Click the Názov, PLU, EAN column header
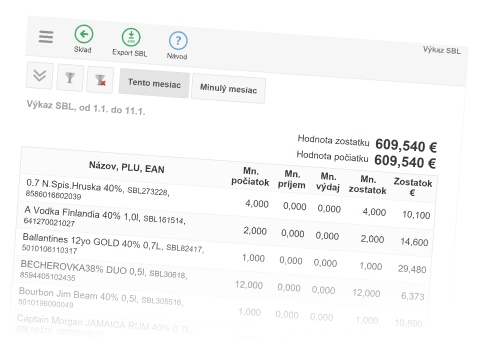The height and width of the screenshot is (360, 480). 127,167
